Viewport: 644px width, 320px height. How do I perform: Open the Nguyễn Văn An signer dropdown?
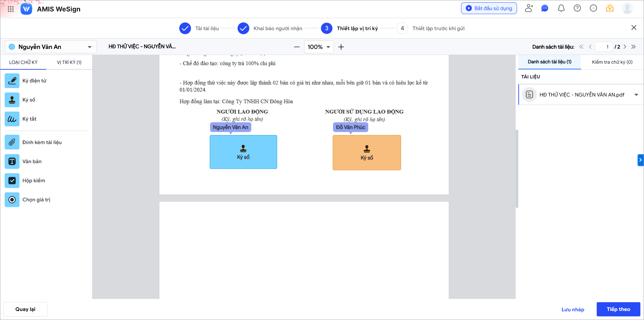click(51, 47)
